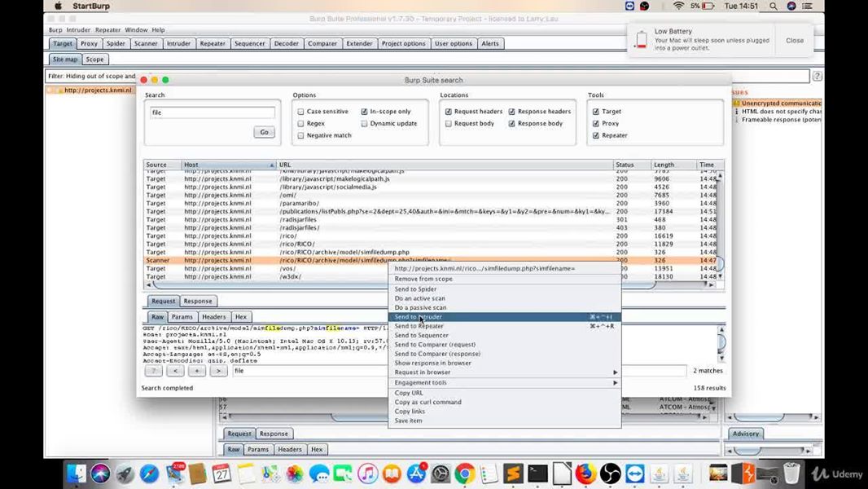Click the help icon beside the filter bar

pos(817,77)
